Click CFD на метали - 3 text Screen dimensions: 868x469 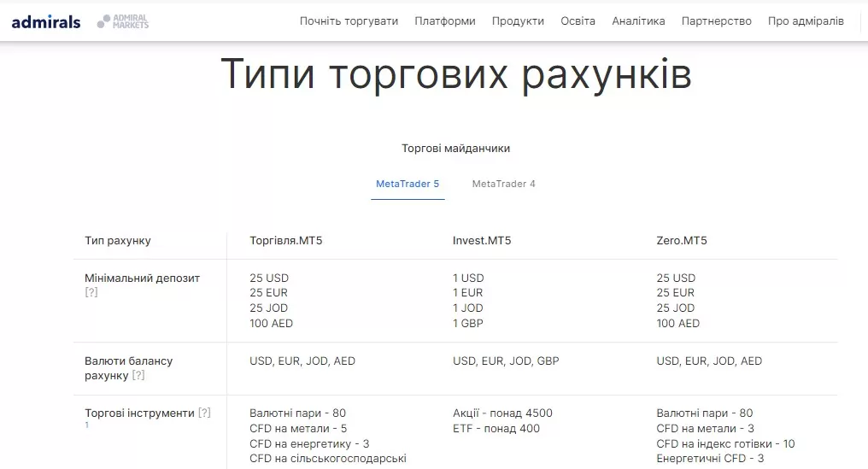coord(706,429)
